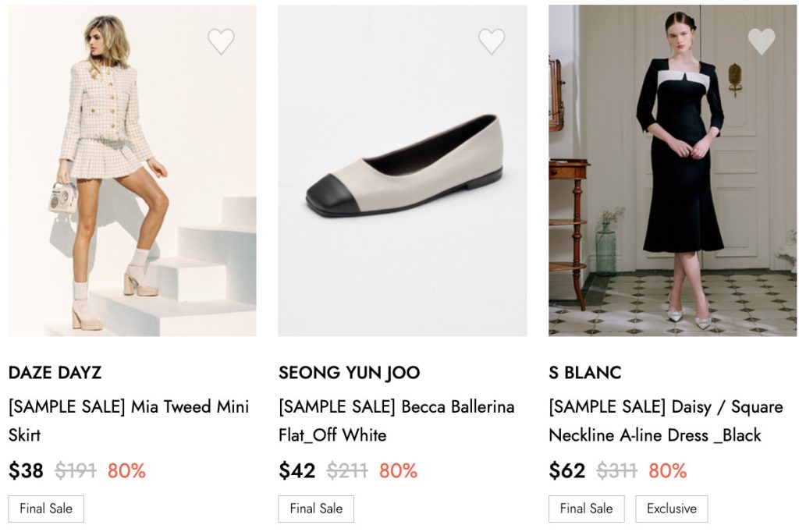
Task: Favorite the Mia Tweed Mini Skirt heart
Action: pyautogui.click(x=221, y=41)
